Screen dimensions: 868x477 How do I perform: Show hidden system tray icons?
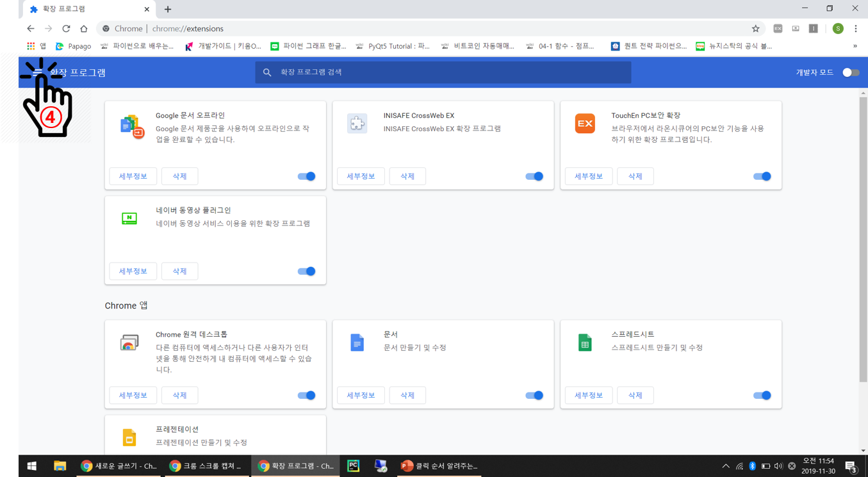(x=725, y=466)
